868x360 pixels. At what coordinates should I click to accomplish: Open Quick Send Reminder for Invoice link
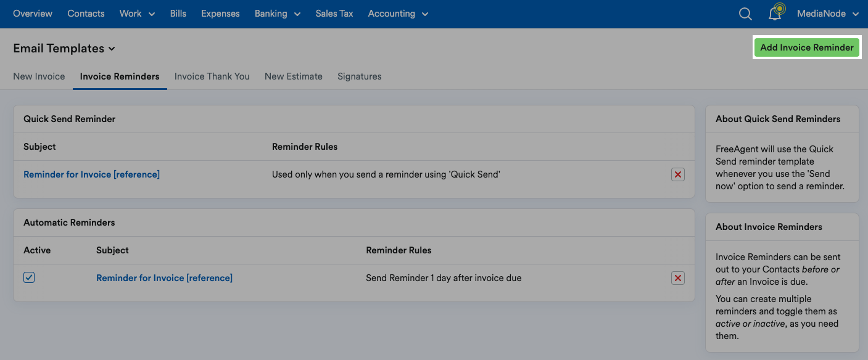coord(91,174)
